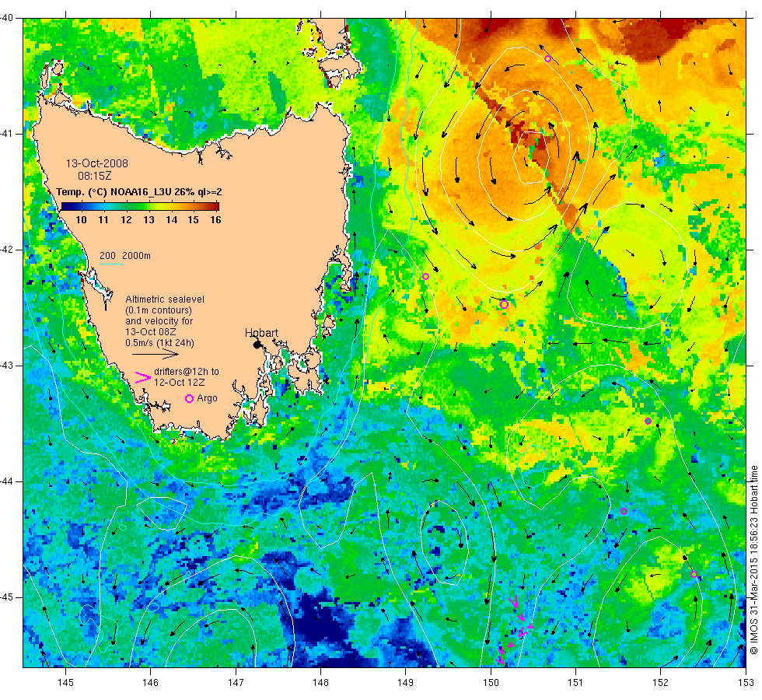Click the black Hobart location marker
The width and height of the screenshot is (762, 700).
(x=257, y=345)
